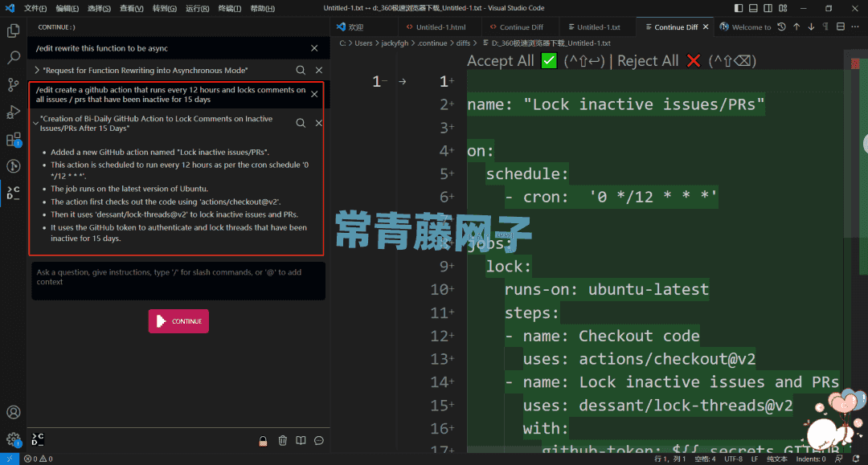Viewport: 868px width, 465px height.
Task: Expand the 'Request for Function Rewriting' response
Action: [36, 70]
